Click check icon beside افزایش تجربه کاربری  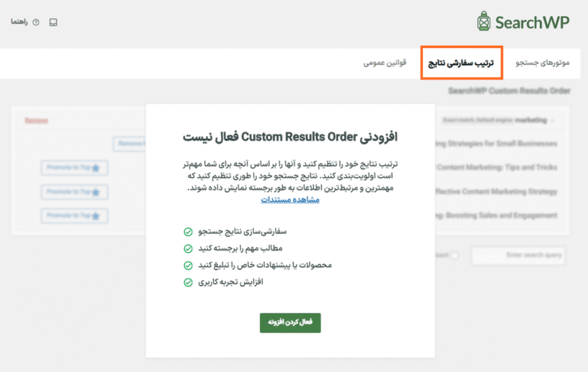(188, 282)
